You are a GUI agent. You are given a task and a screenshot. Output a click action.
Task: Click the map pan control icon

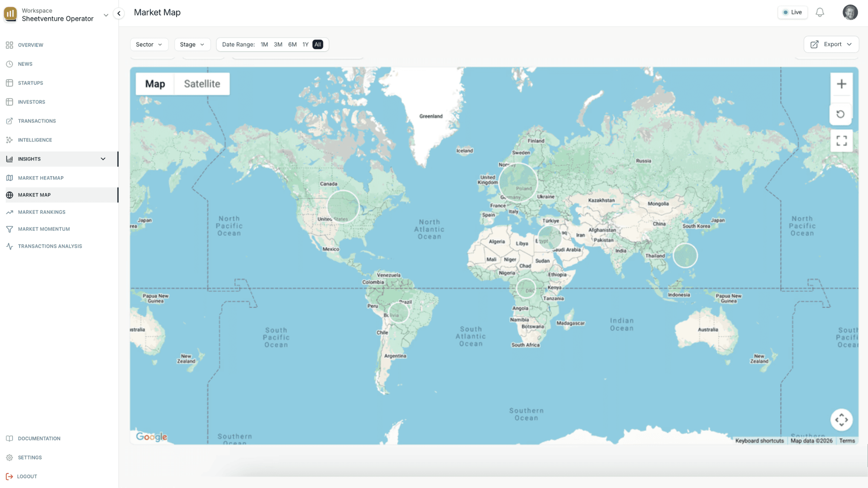841,420
